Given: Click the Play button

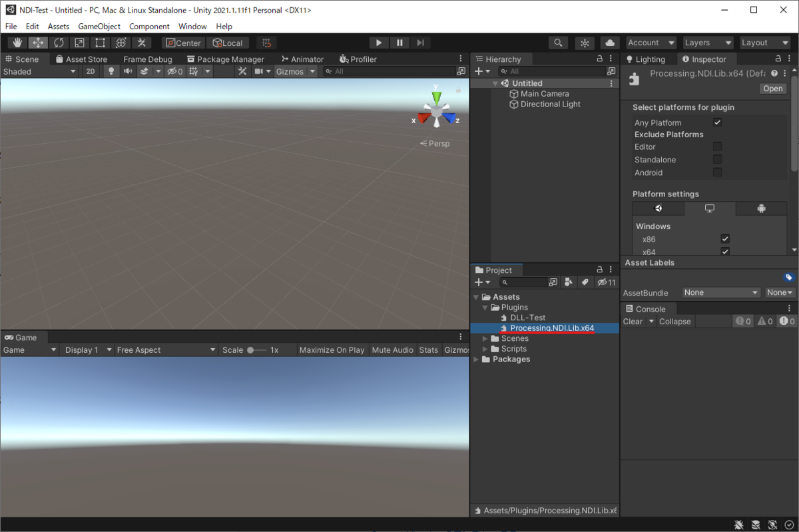Looking at the screenshot, I should click(379, 43).
